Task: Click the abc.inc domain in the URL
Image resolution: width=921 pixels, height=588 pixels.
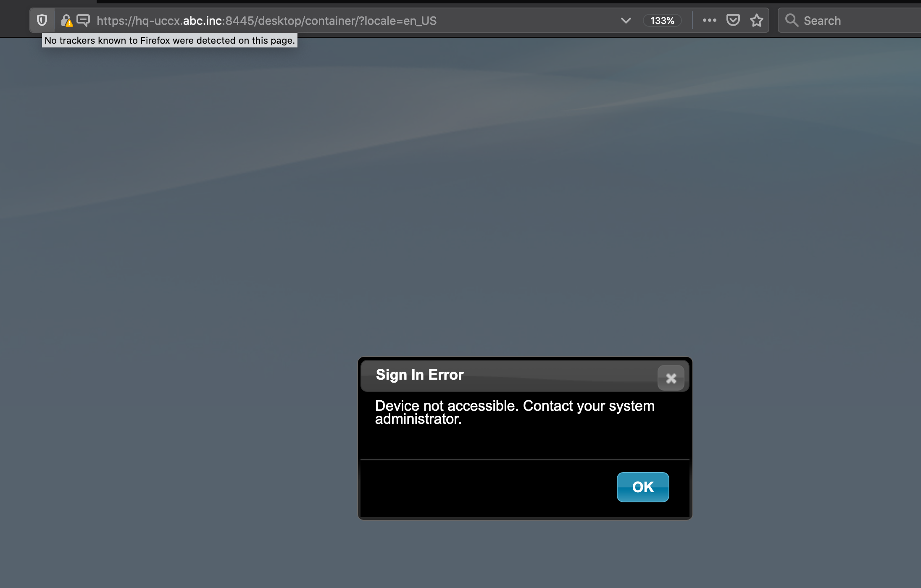Action: click(202, 21)
